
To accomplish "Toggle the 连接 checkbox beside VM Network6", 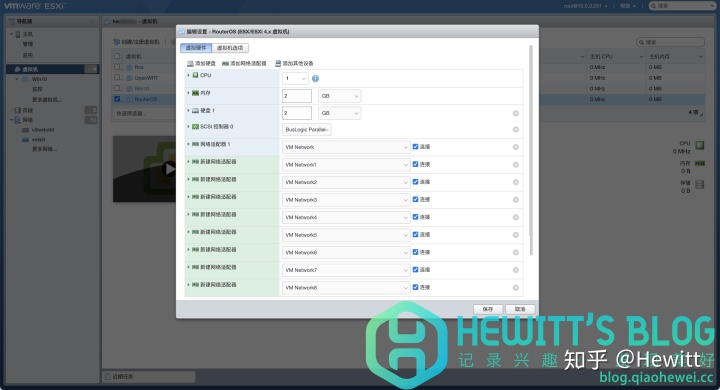I will [x=416, y=252].
